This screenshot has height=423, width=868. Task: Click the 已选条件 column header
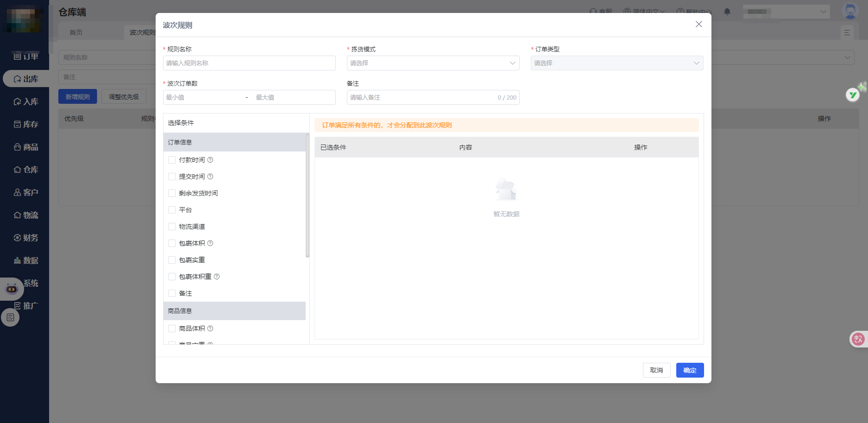click(x=333, y=147)
